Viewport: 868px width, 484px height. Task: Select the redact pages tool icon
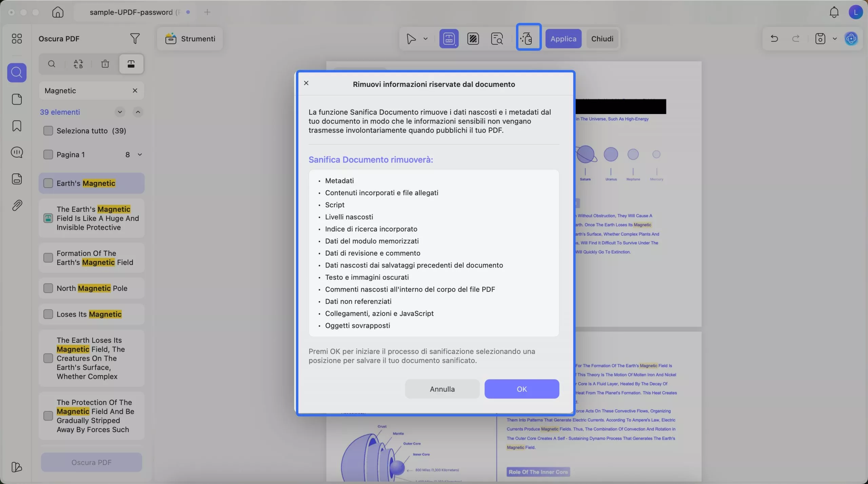(473, 39)
